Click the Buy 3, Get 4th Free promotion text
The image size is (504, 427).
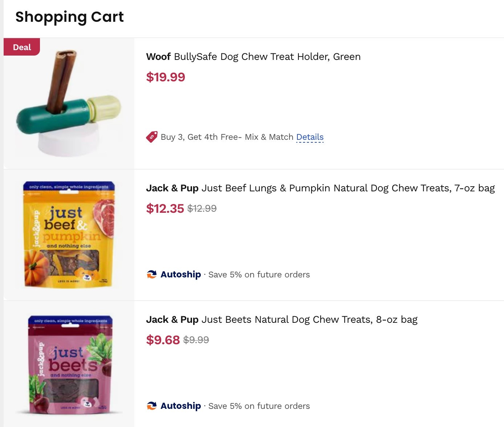click(227, 137)
